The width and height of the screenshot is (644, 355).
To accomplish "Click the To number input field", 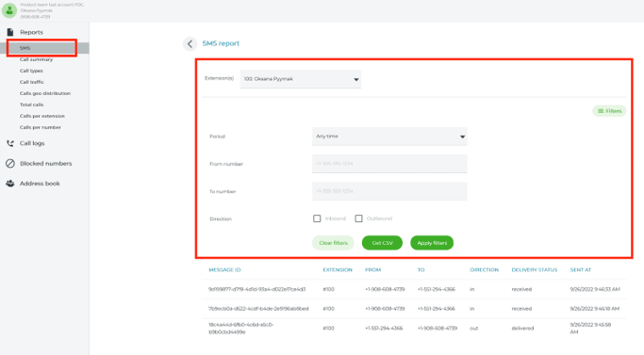I will click(x=389, y=191).
